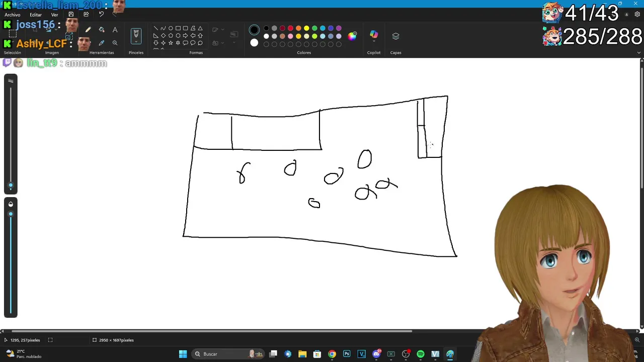Select the Pencil tool
The width and height of the screenshot is (644, 362).
tap(88, 30)
